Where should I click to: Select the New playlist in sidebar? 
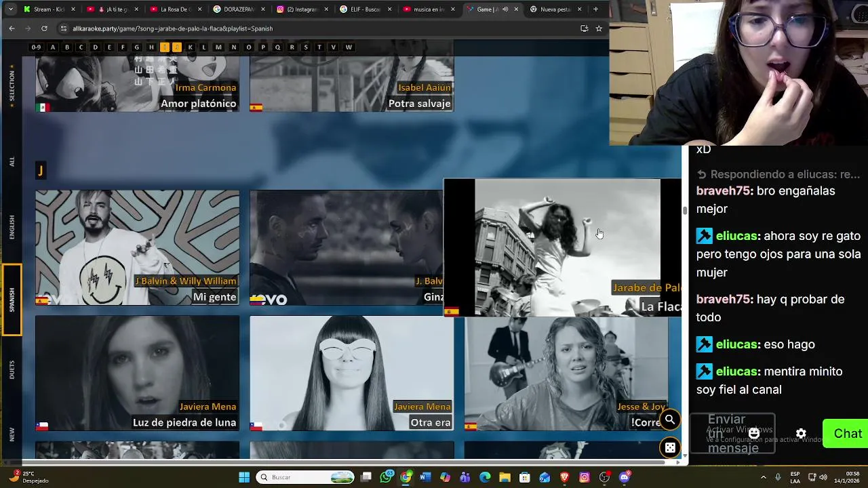pos(12,434)
